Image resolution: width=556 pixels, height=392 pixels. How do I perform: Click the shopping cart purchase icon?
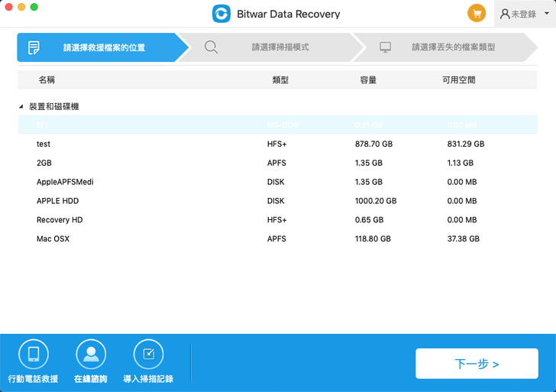(x=476, y=14)
